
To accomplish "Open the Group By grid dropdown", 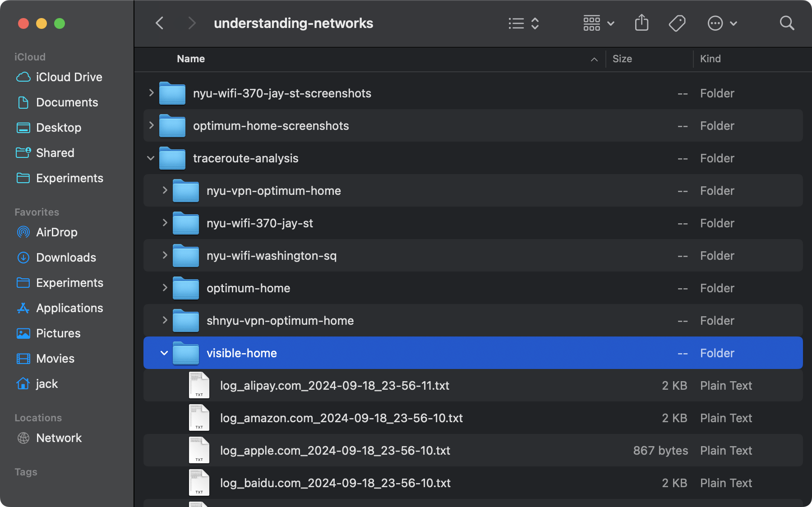I will [x=598, y=23].
